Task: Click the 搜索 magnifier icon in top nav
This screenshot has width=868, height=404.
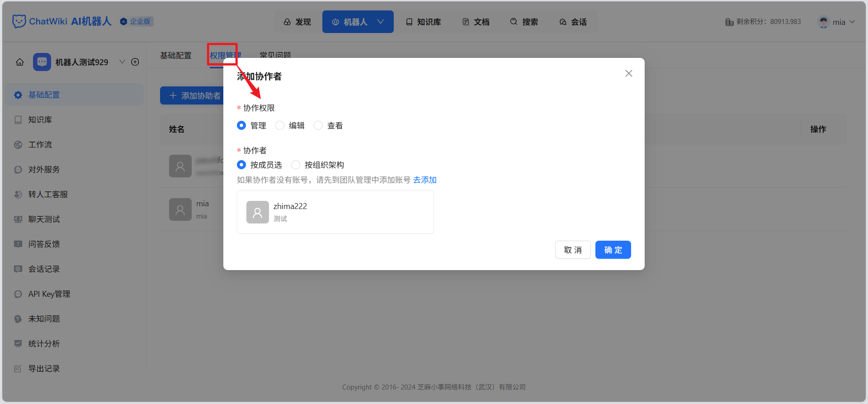Action: click(x=514, y=22)
